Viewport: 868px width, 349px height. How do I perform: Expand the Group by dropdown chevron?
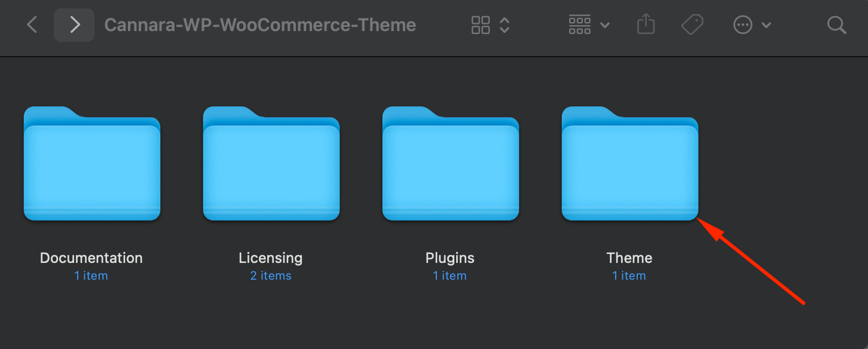(x=604, y=25)
